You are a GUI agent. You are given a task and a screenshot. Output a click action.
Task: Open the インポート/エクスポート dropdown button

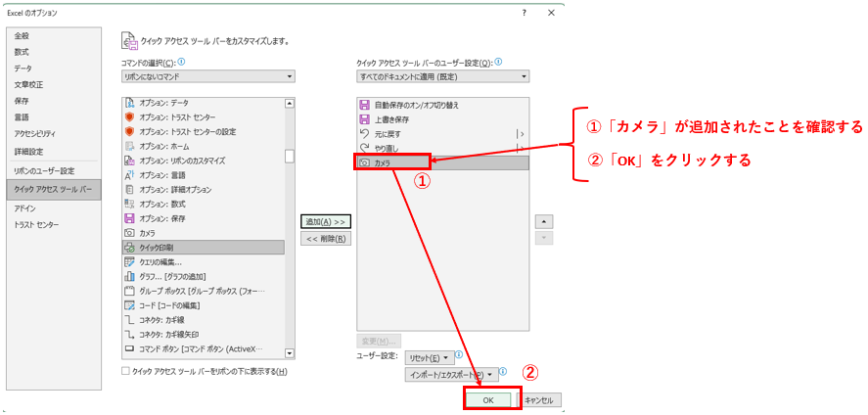[x=450, y=375]
